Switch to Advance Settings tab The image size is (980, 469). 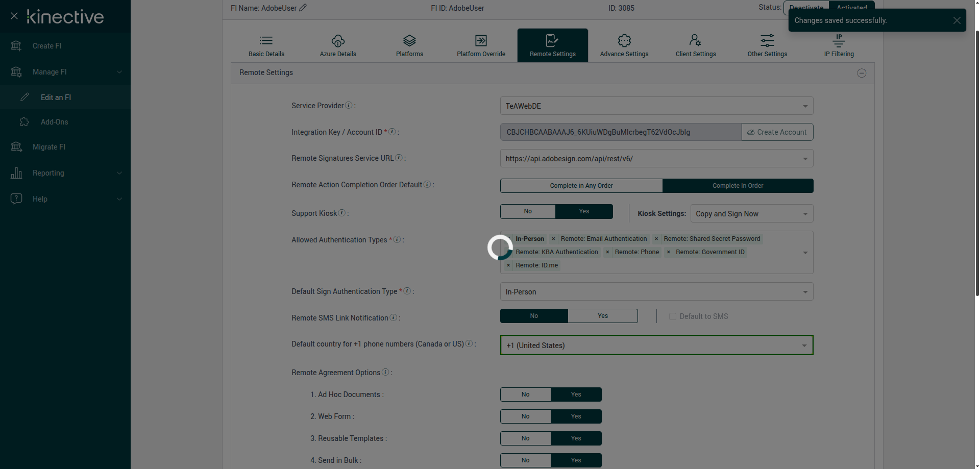[624, 45]
